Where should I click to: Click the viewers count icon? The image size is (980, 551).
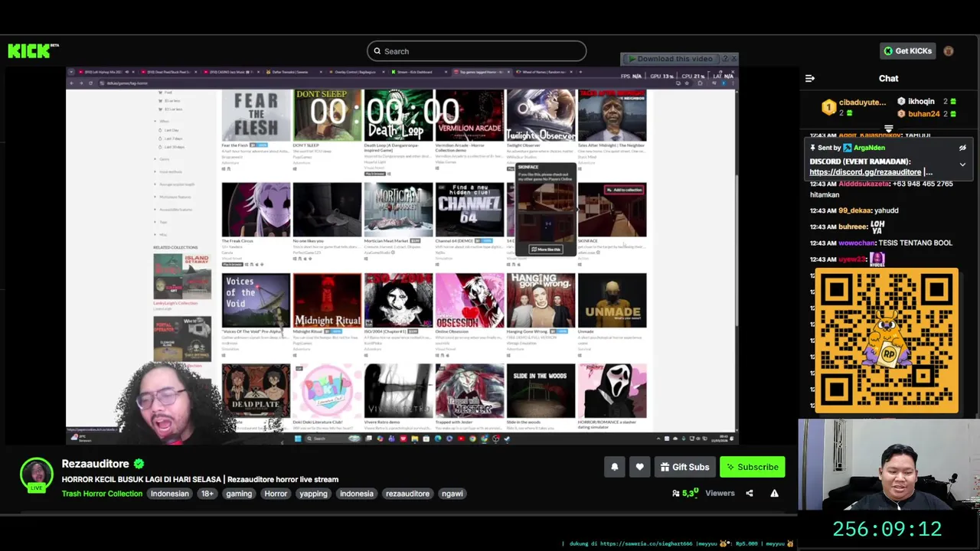(676, 494)
